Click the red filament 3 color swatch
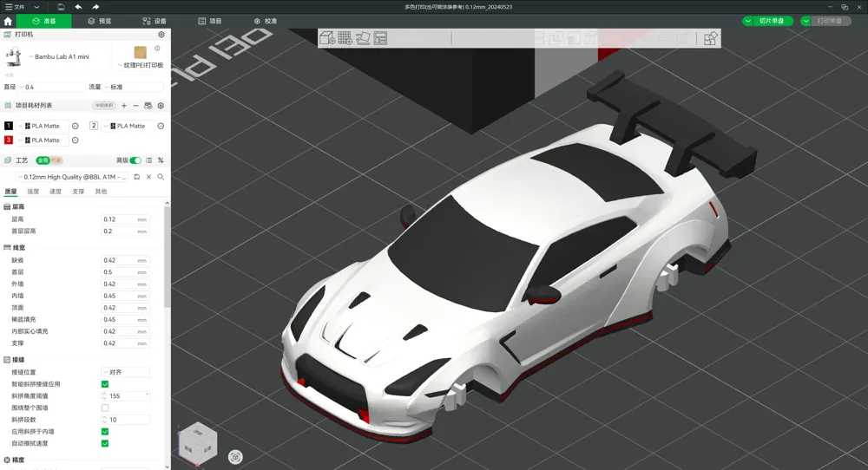The image size is (868, 470). pyautogui.click(x=9, y=140)
